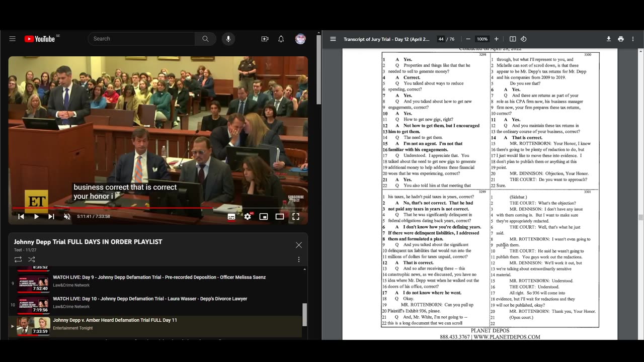Close the playlist panel

pos(299,245)
